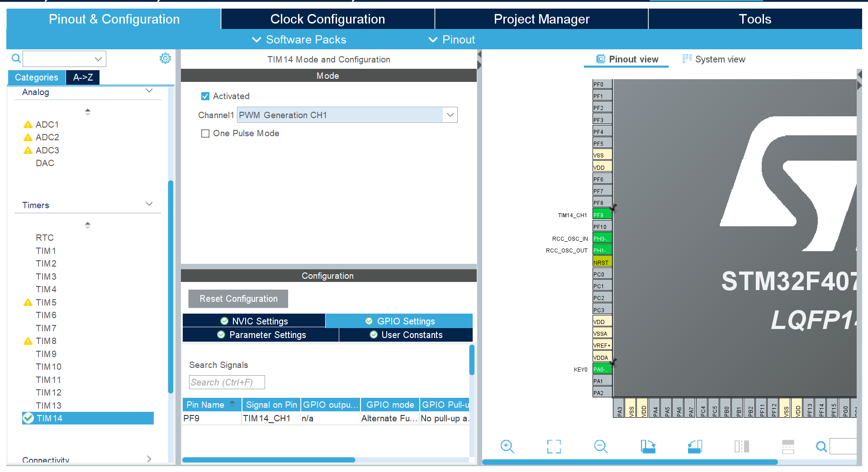Click the green PH0 oscillator-in pin
Screen dimensions: 868x472
[x=602, y=238]
